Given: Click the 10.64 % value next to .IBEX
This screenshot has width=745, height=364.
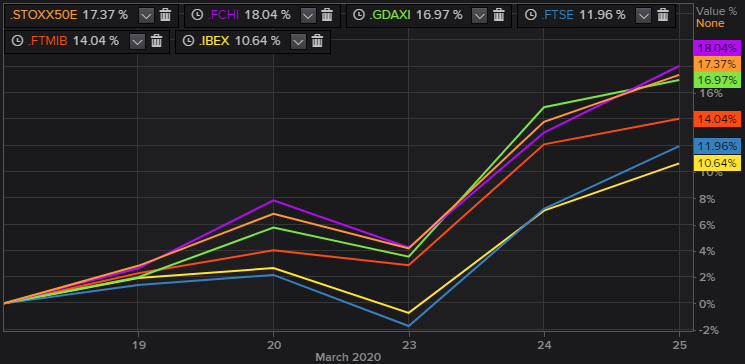Looking at the screenshot, I should (258, 41).
